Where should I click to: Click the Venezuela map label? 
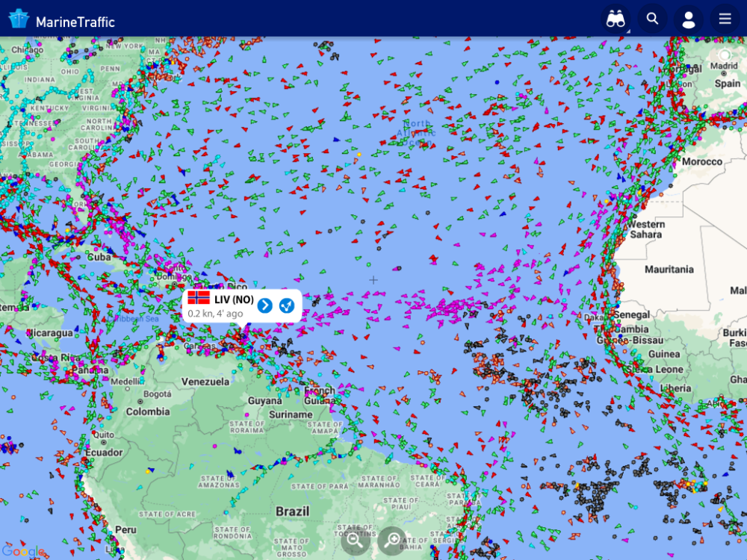coord(205,382)
